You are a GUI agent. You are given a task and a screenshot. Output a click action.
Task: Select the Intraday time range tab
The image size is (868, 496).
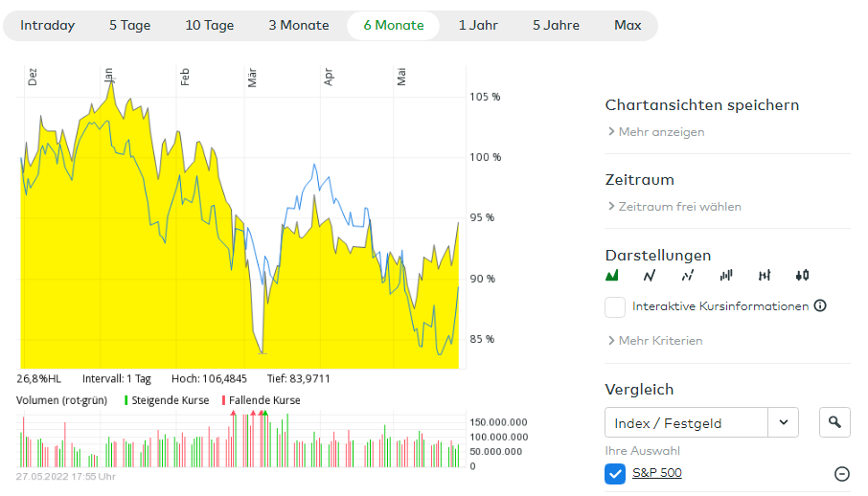(48, 26)
